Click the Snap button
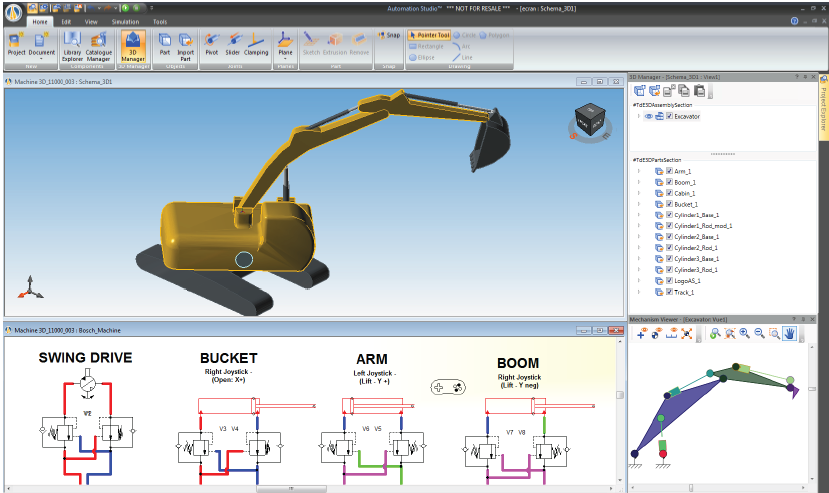Image resolution: width=829 pixels, height=493 pixels. tap(388, 35)
